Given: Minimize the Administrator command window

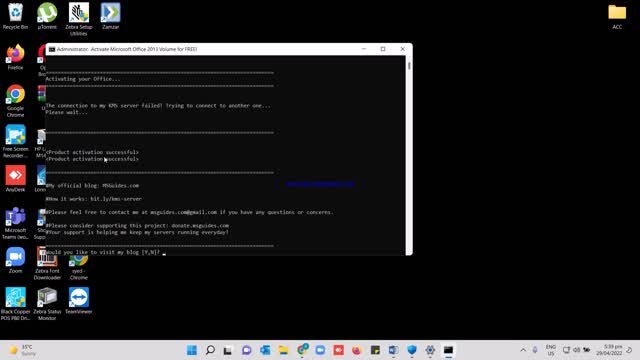Looking at the screenshot, I should (364, 49).
